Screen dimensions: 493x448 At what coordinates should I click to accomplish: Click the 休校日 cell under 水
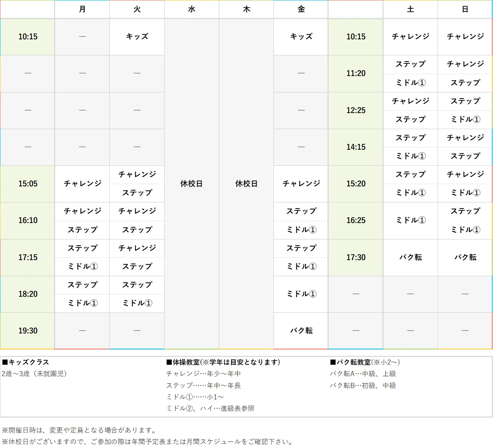(x=191, y=184)
